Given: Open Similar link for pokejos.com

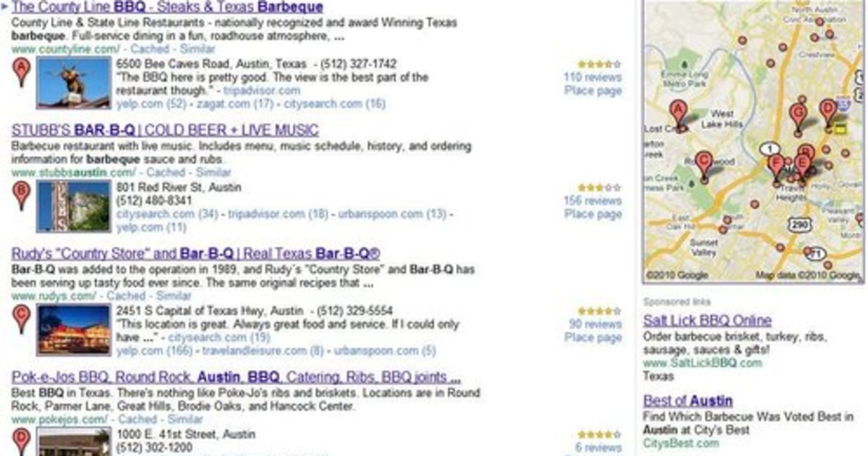Looking at the screenshot, I should (185, 419).
